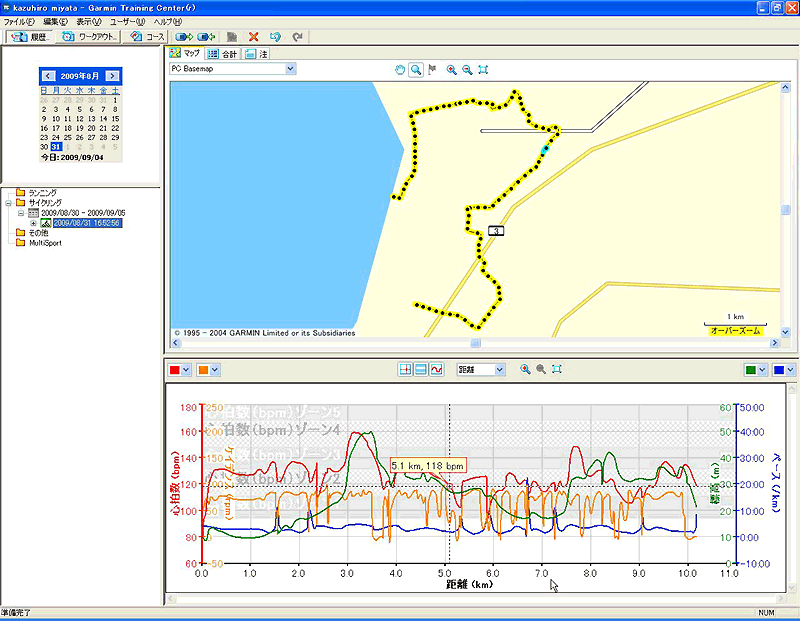Click the その他 folder icon
800x621 pixels.
tap(20, 233)
